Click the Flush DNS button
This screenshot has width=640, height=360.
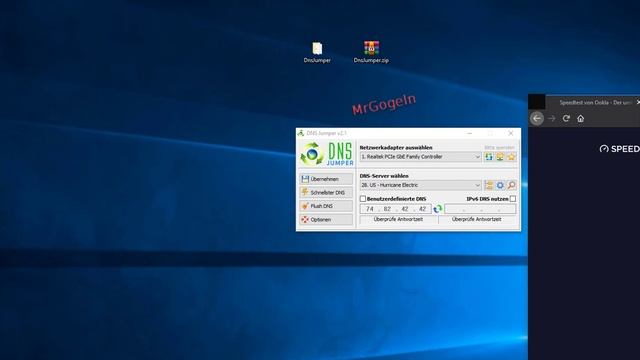pyautogui.click(x=326, y=206)
